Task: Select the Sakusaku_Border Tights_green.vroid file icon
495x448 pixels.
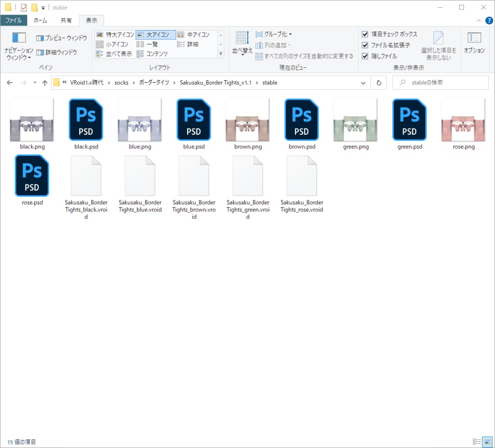Action: point(248,176)
